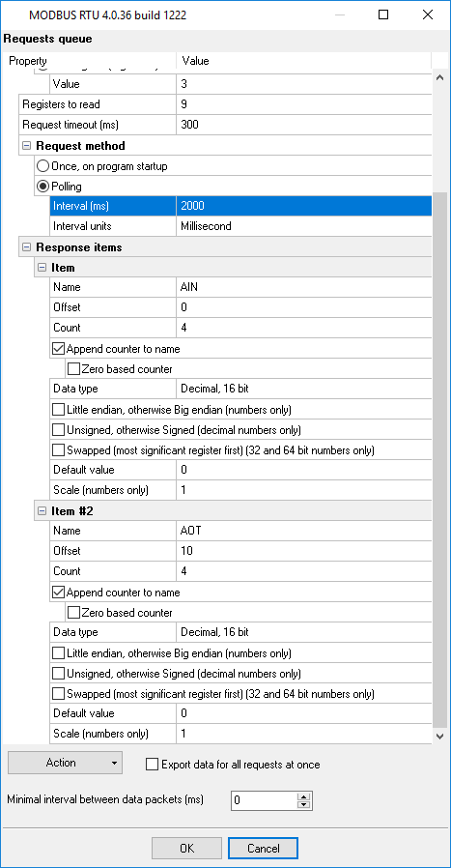Collapse the Item #2 group
Screen dimensions: 451x868
42,511
